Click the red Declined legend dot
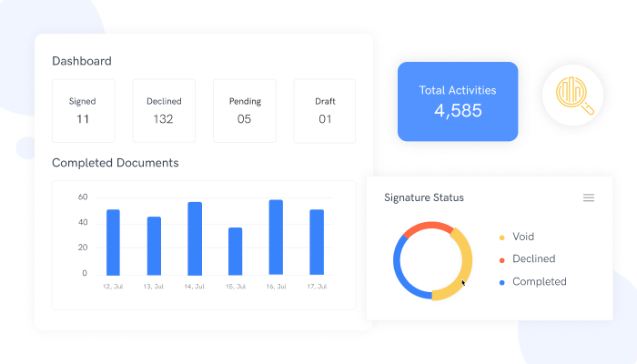 click(x=501, y=259)
